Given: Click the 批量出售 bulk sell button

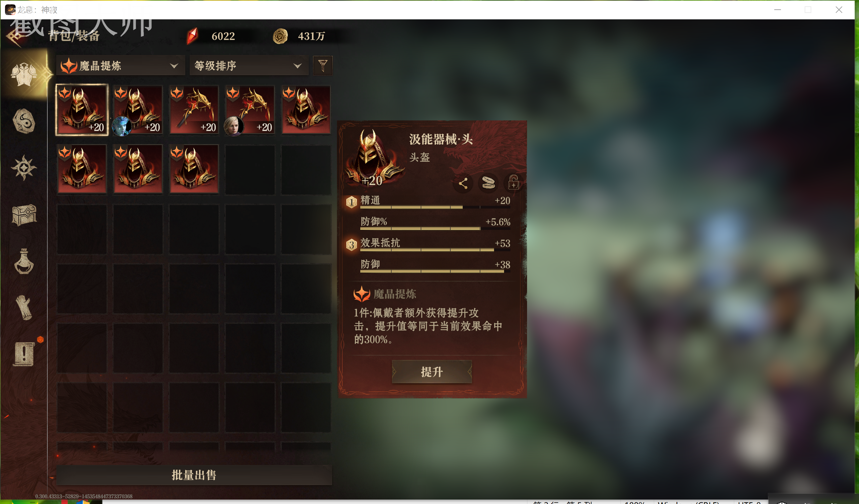Looking at the screenshot, I should (x=194, y=475).
